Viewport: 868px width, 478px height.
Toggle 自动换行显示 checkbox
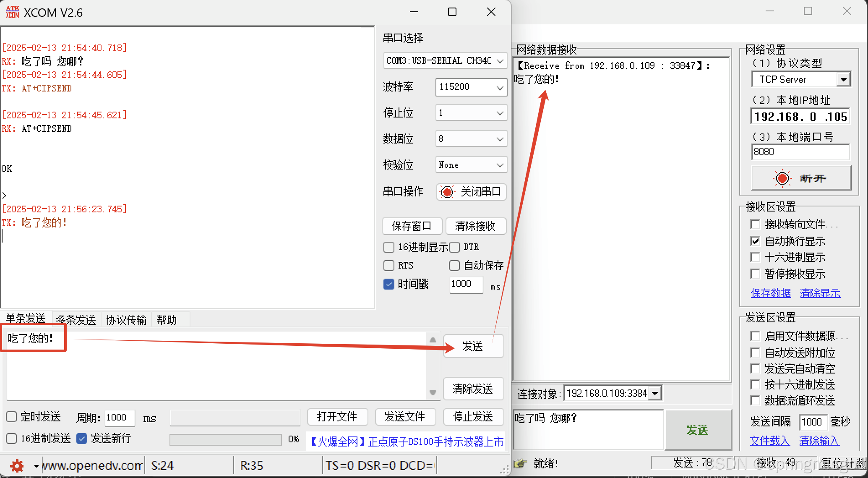755,241
